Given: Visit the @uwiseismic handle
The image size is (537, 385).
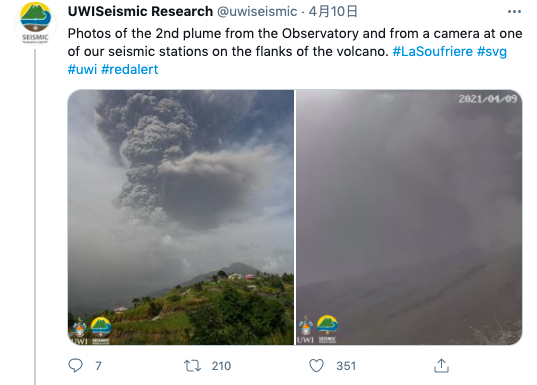Looking at the screenshot, I should coord(257,11).
